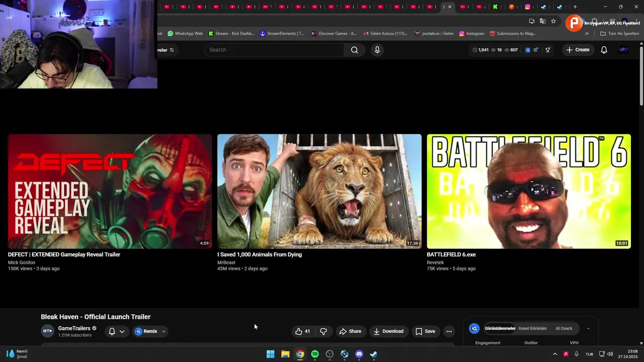Screen dimensions: 644x362
Task: Expand the Remix dropdown arrow
Action: (x=164, y=331)
